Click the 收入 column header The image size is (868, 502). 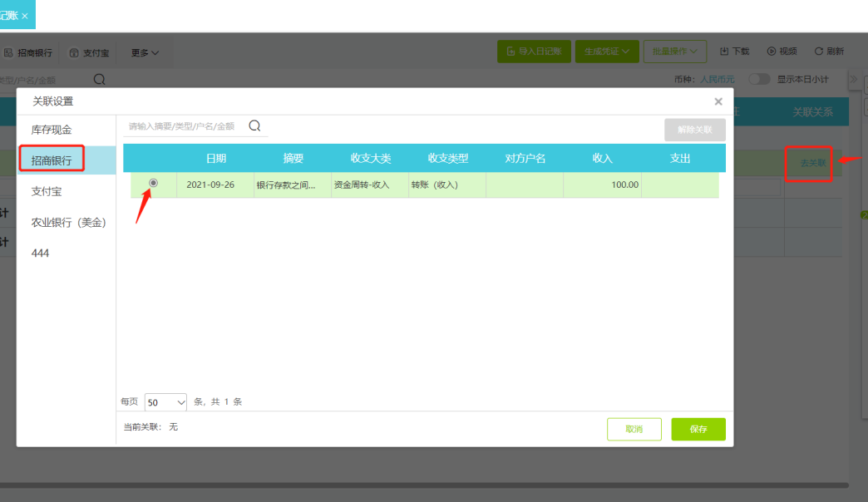pyautogui.click(x=602, y=158)
